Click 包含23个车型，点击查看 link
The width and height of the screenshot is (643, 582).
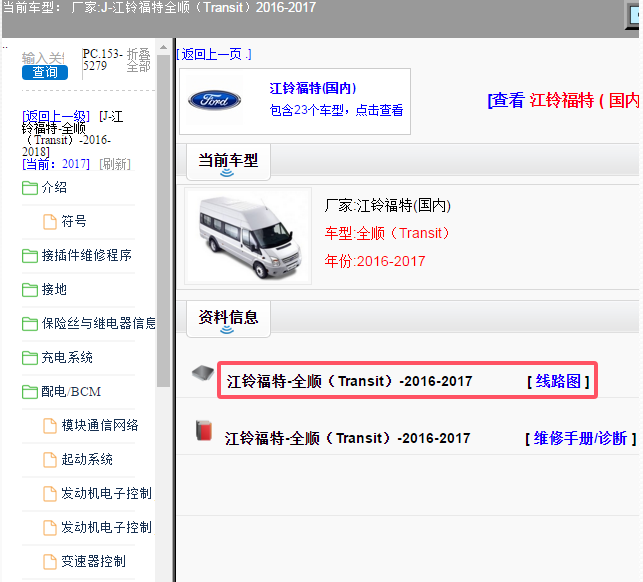(336, 110)
